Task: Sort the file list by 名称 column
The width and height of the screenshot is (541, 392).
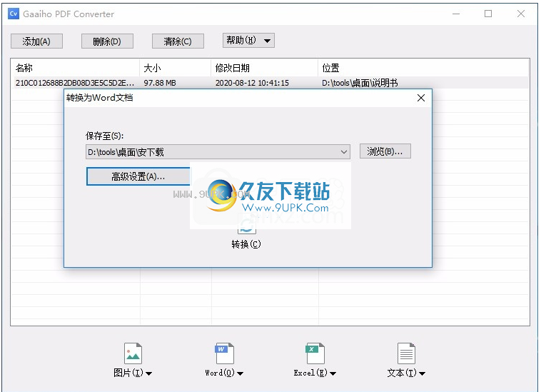Action: pyautogui.click(x=76, y=68)
